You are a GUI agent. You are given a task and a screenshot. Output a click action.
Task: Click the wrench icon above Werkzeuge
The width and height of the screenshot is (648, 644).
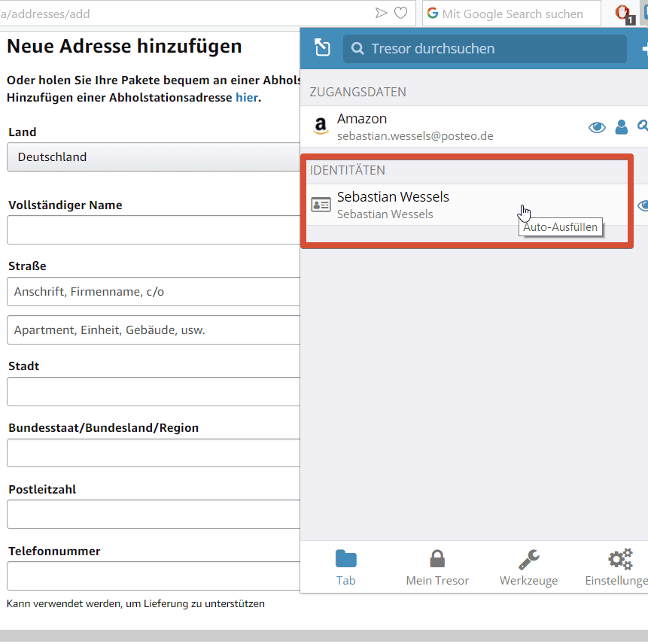tap(529, 559)
